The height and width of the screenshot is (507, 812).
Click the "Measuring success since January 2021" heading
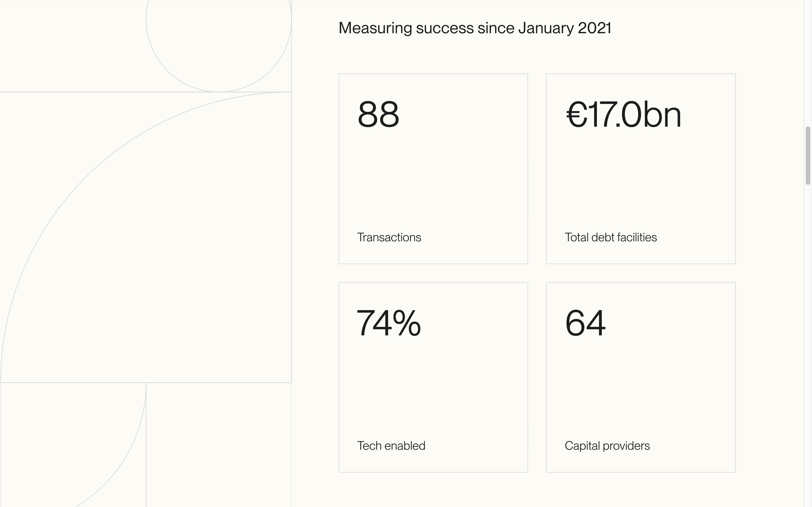(x=474, y=28)
